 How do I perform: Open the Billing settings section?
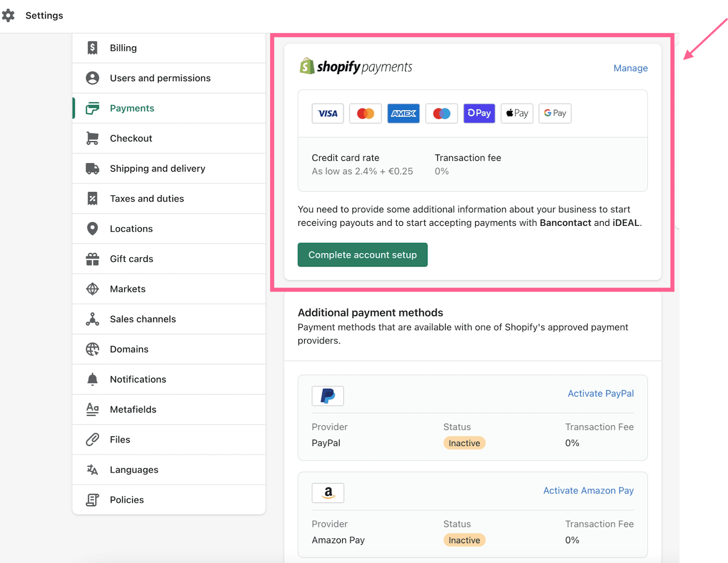pos(169,48)
